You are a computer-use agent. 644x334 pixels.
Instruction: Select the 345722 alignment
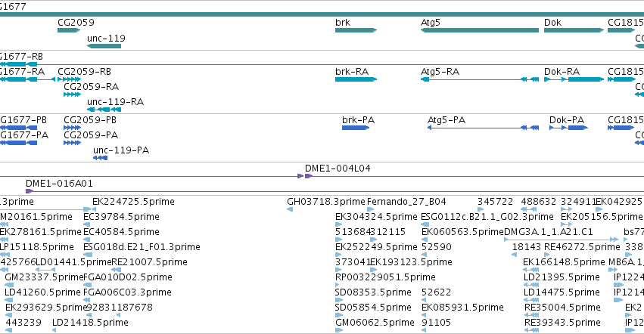point(481,209)
